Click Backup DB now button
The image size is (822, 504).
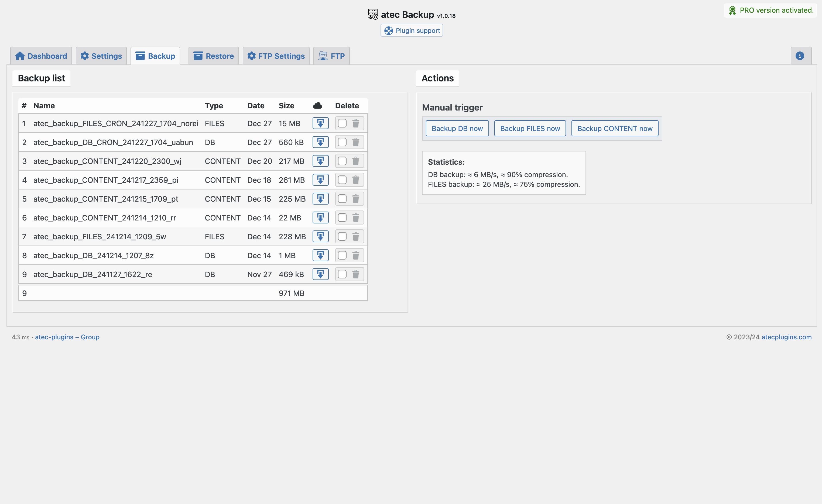click(x=457, y=128)
